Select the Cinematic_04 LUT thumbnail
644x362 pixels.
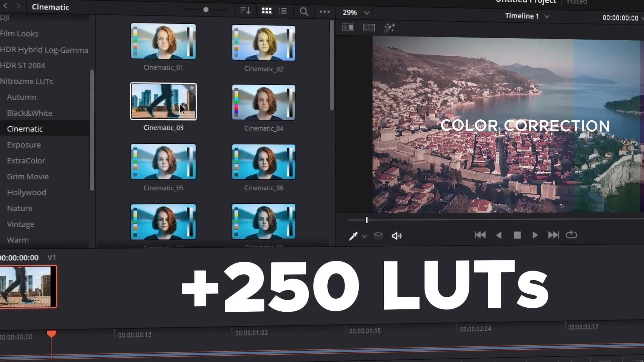pos(264,103)
